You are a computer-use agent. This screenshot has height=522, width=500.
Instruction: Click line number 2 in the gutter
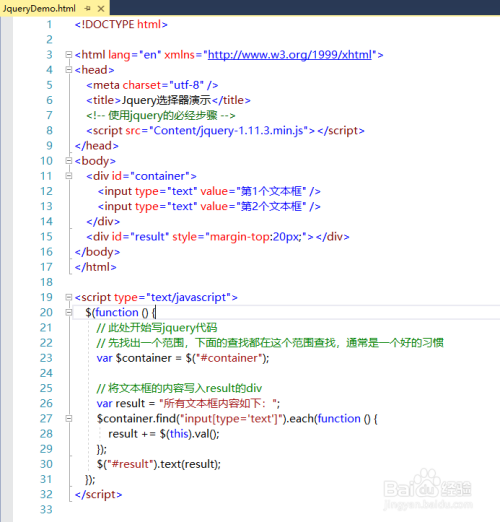(x=49, y=39)
